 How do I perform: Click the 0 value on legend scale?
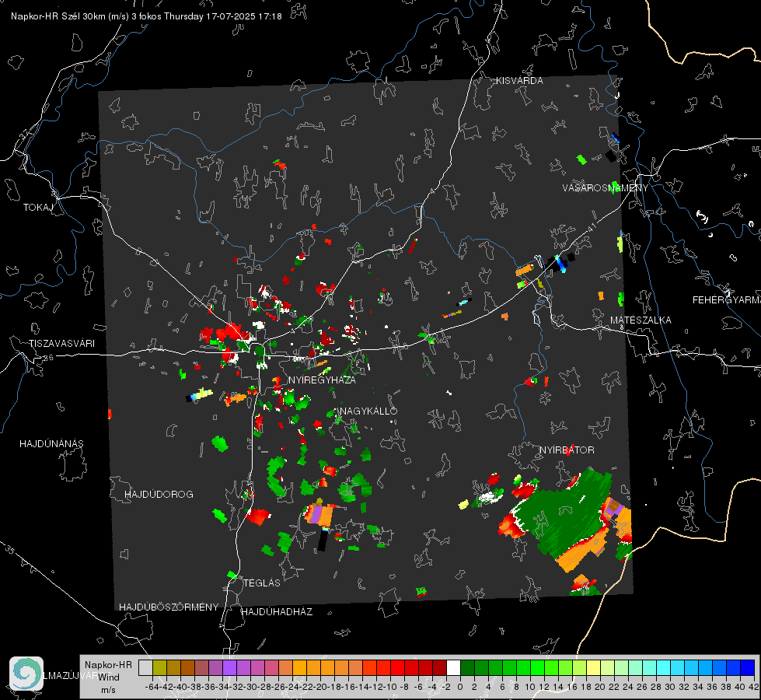(460, 687)
